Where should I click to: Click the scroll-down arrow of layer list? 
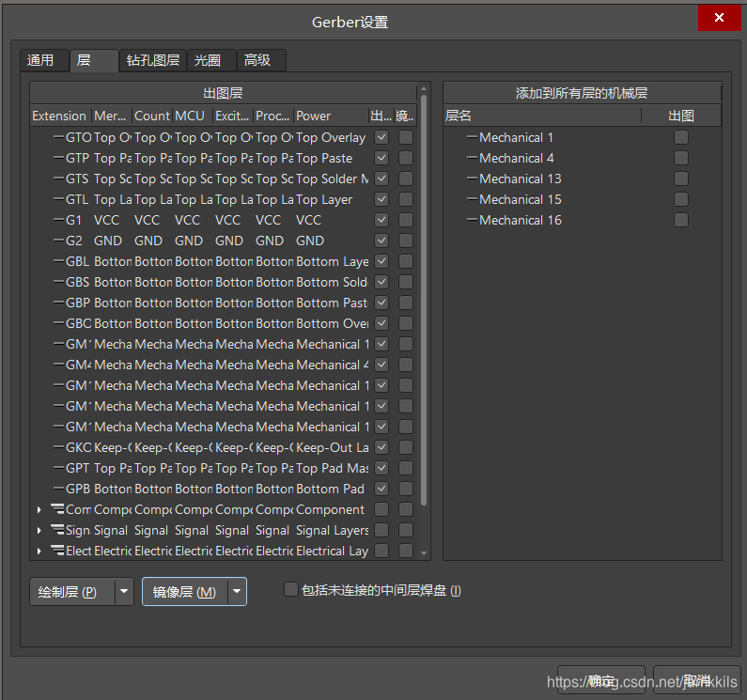(x=424, y=553)
